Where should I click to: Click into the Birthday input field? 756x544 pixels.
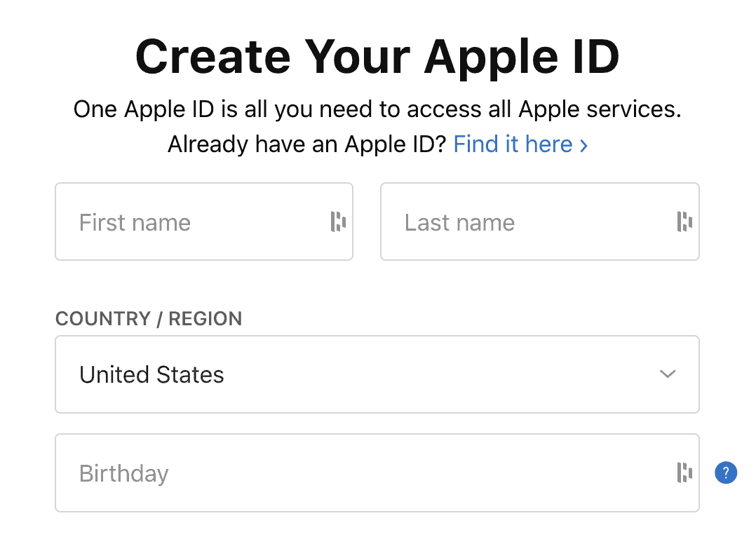coord(365,472)
